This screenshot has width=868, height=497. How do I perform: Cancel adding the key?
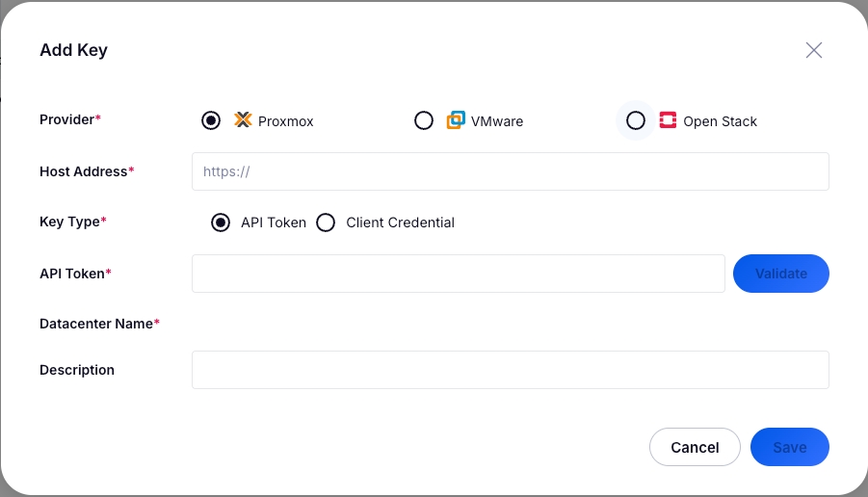point(695,447)
